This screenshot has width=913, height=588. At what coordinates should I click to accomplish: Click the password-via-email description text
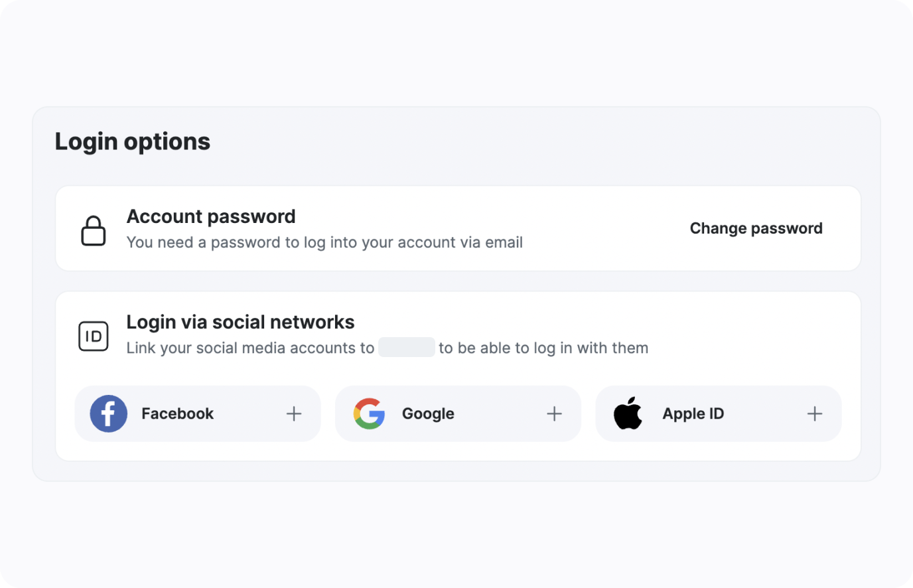[x=324, y=242]
